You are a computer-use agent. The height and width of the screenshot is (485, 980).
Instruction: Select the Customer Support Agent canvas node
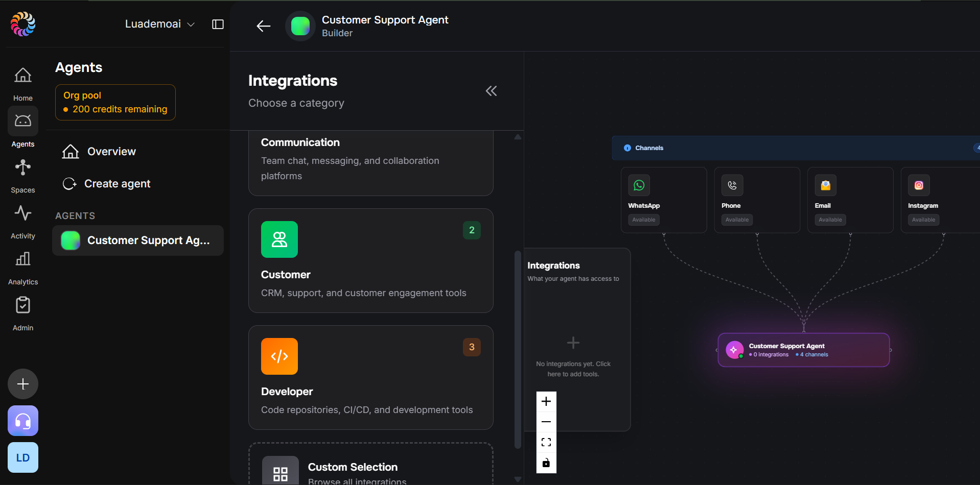(804, 350)
